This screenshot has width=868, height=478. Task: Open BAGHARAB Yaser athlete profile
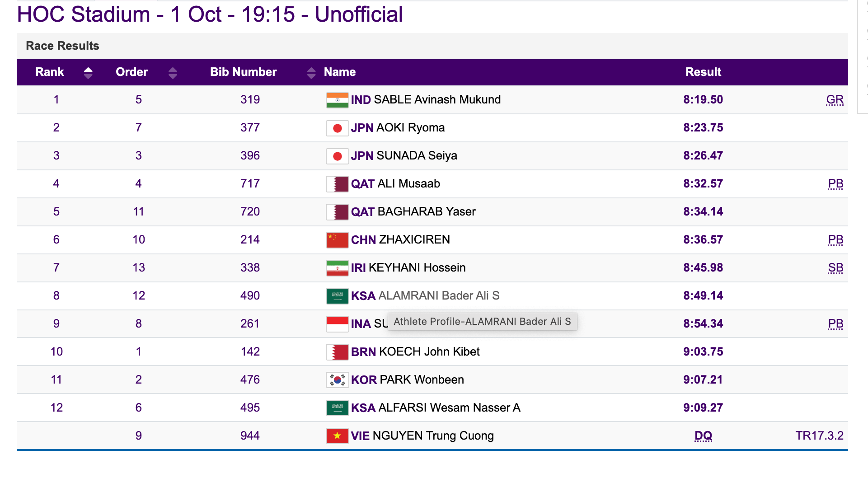pos(427,211)
